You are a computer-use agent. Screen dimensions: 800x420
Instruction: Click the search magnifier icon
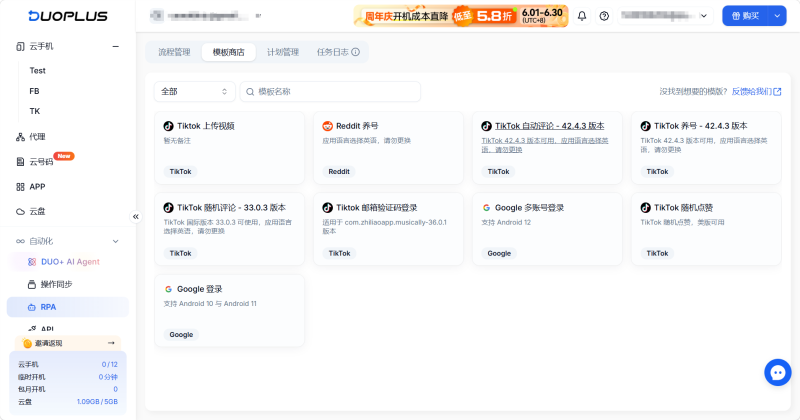(x=250, y=92)
